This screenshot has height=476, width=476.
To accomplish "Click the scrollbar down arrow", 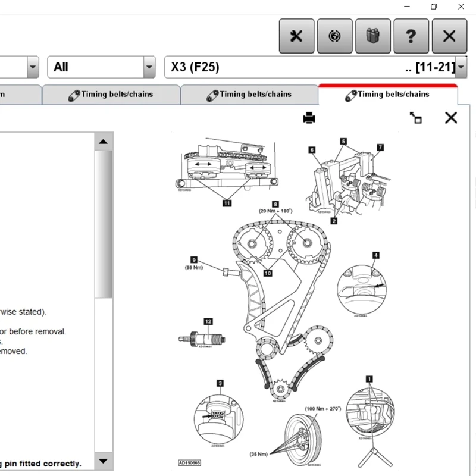I will (x=103, y=461).
